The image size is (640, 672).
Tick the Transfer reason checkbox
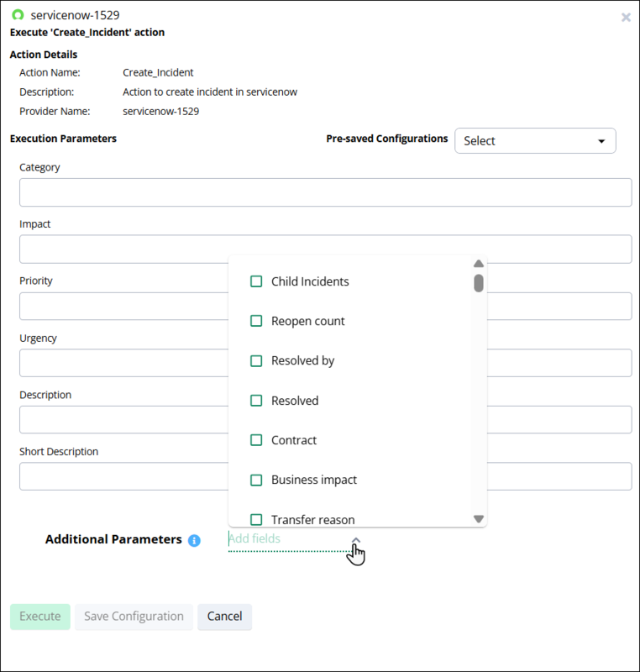[256, 519]
